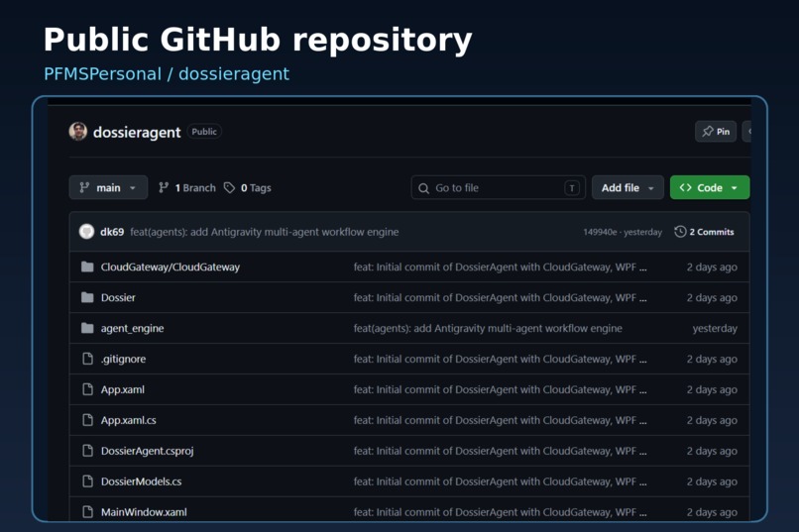Viewport: 799px width, 532px height.
Task: Open the Dossier folder
Action: point(118,297)
